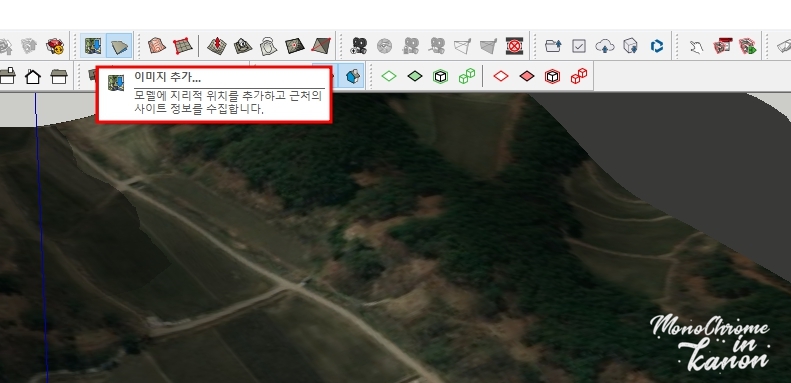
Task: Toggle terrain display icon
Action: [x=120, y=46]
